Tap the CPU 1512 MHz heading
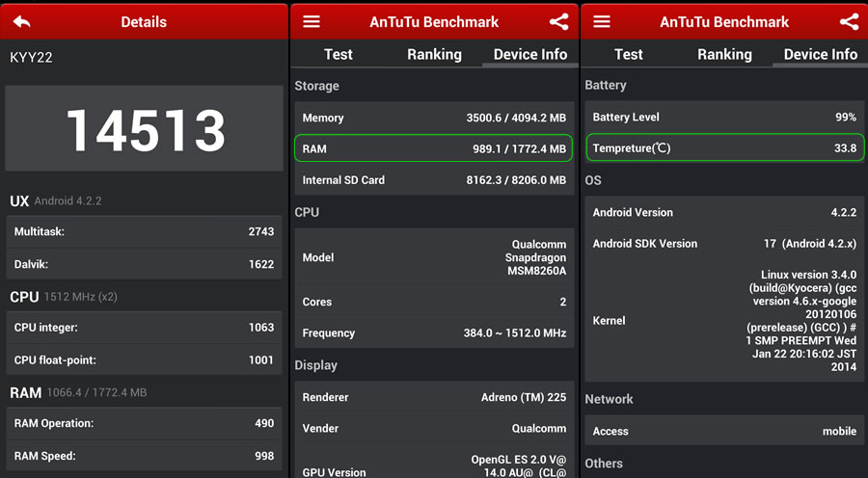Screen dimensions: 868x478 (x=64, y=297)
